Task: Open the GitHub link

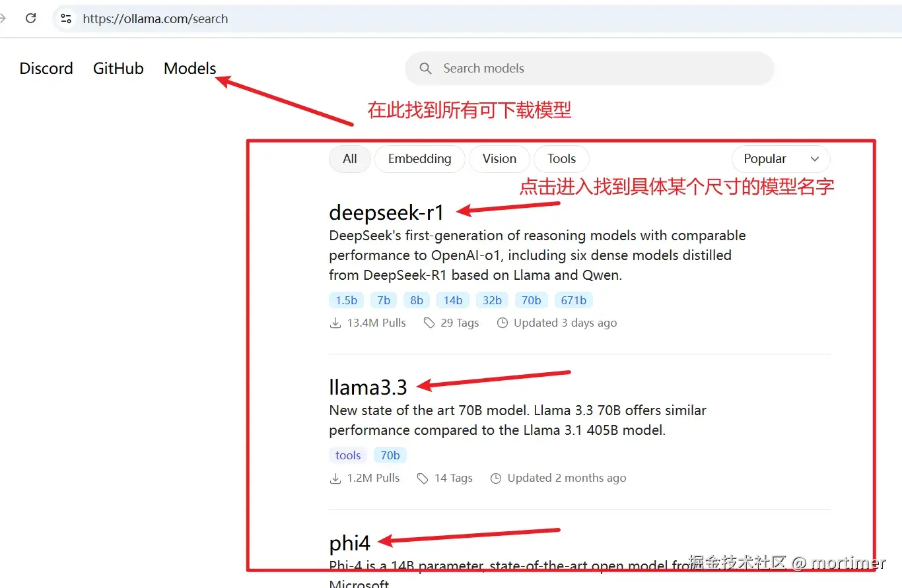Action: (x=118, y=69)
